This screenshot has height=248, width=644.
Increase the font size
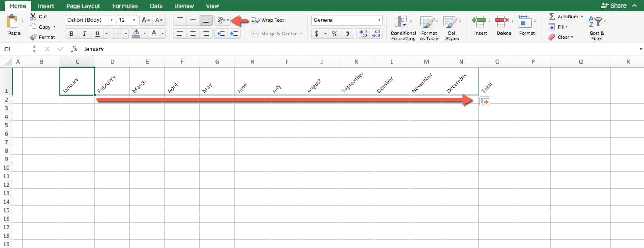[145, 20]
